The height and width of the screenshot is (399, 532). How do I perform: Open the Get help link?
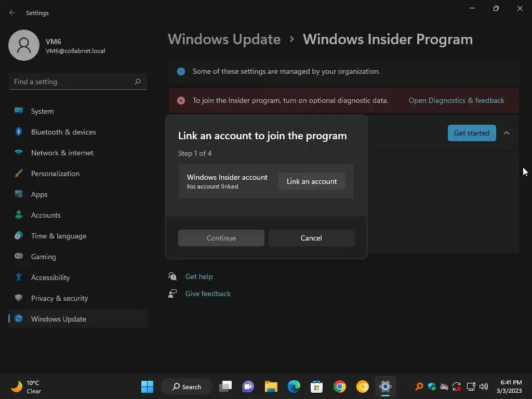(199, 276)
